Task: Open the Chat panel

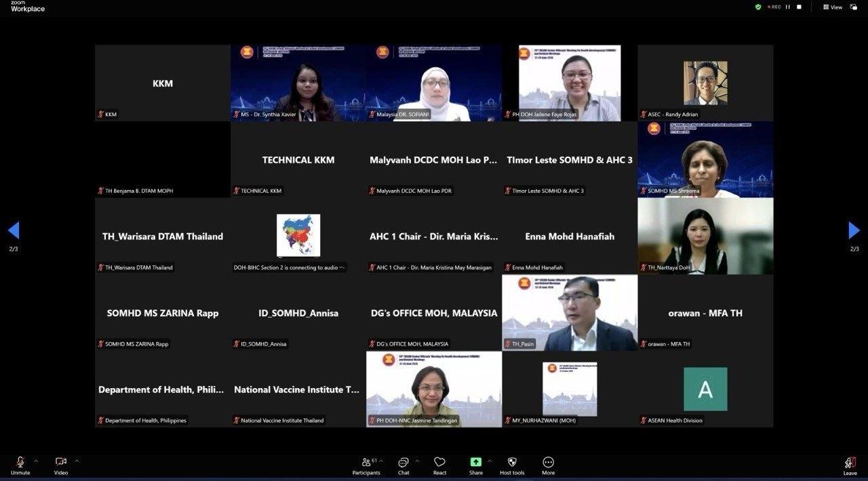Action: (403, 465)
